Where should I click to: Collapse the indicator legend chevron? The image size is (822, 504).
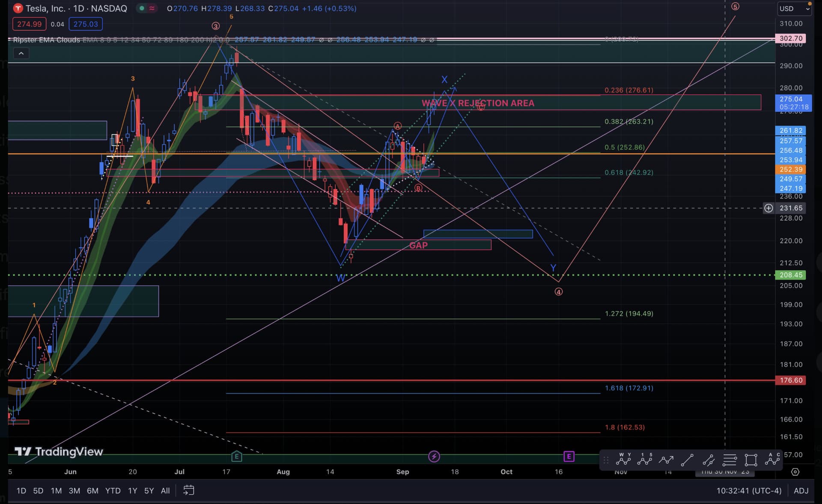(x=21, y=54)
